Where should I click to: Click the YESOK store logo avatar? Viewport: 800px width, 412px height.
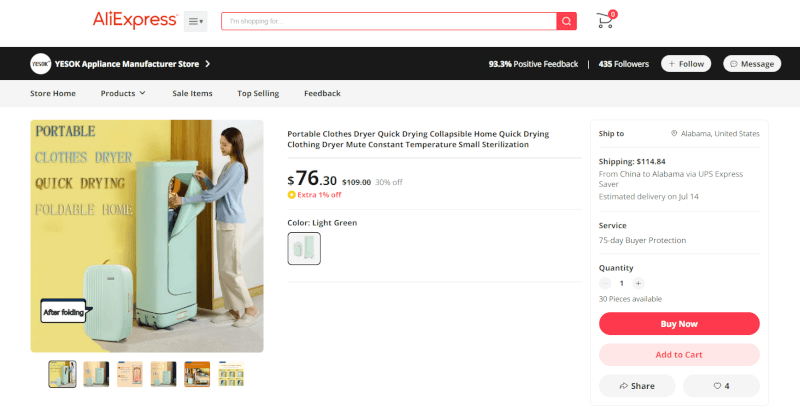[40, 64]
